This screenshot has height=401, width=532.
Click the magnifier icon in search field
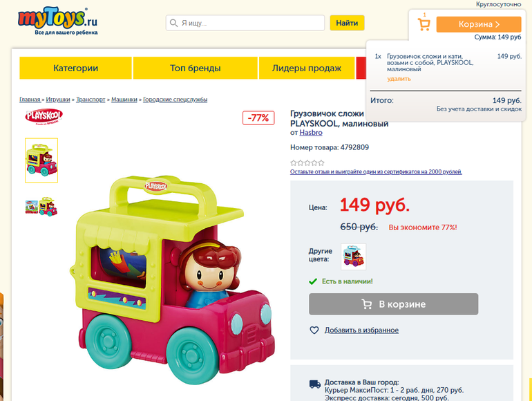pyautogui.click(x=173, y=23)
